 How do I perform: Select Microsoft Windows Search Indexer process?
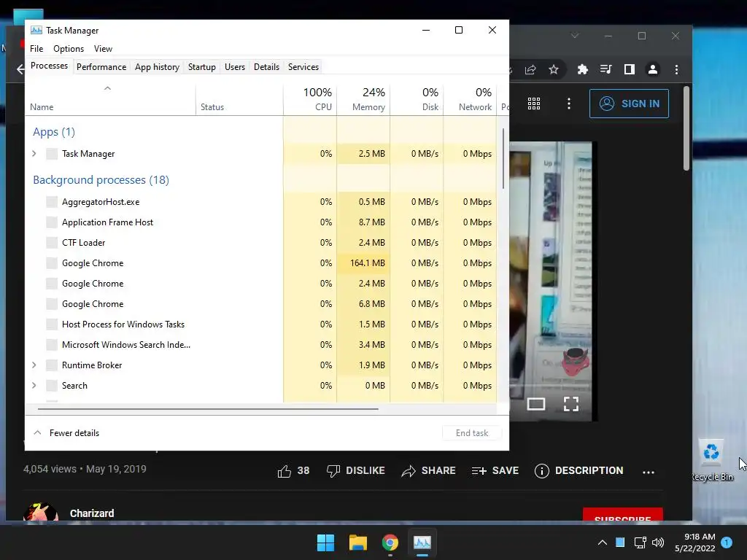point(260,345)
